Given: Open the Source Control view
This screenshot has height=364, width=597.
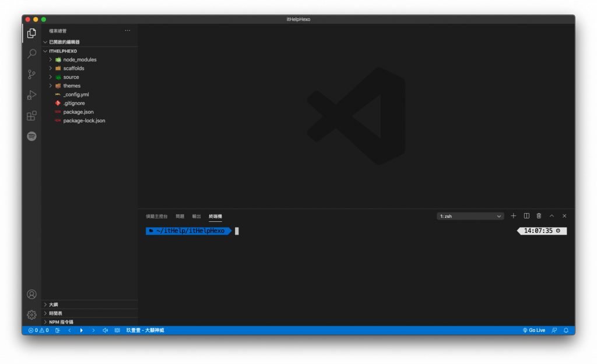Looking at the screenshot, I should click(31, 74).
